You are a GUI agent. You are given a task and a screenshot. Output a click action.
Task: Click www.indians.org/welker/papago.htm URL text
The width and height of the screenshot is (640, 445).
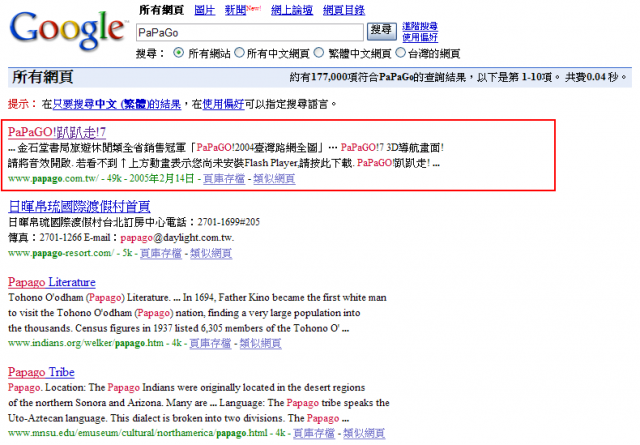coord(86,343)
